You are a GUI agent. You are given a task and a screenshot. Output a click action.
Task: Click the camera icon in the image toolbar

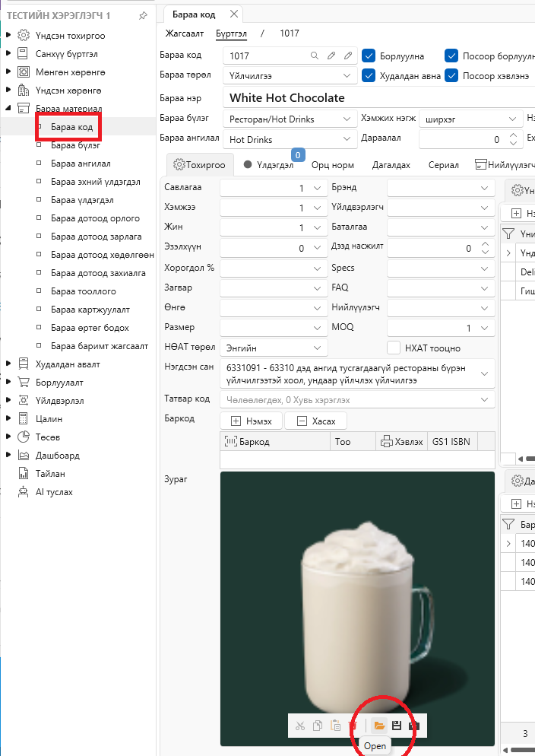413,726
